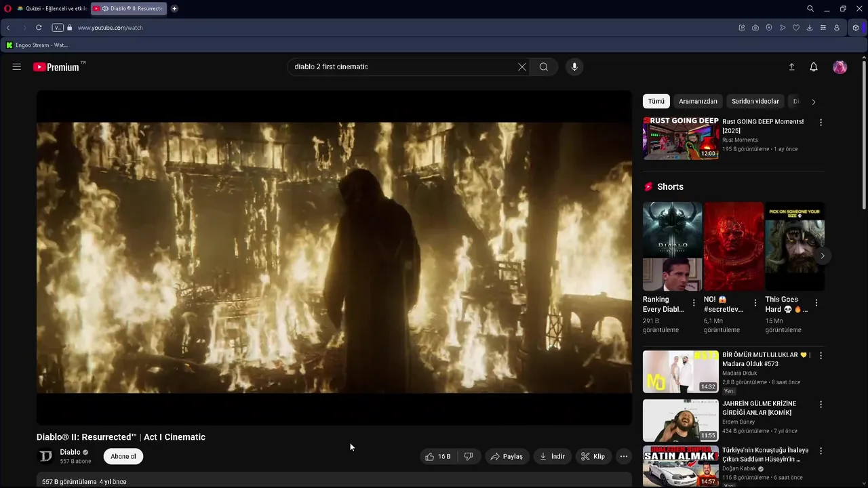Show next Shorts with arrow
The height and width of the screenshot is (488, 868).
(823, 256)
